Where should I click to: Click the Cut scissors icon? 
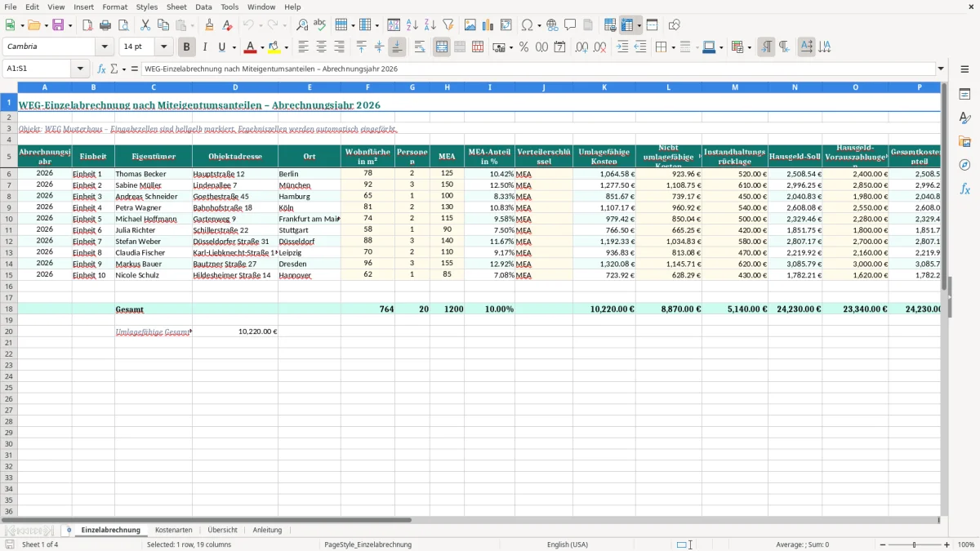(x=145, y=25)
